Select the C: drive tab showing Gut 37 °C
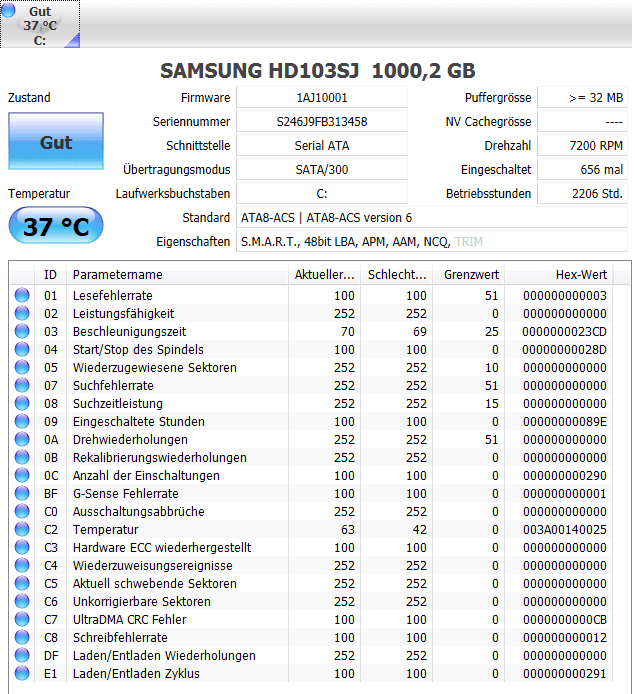This screenshot has height=694, width=635. coord(40,24)
